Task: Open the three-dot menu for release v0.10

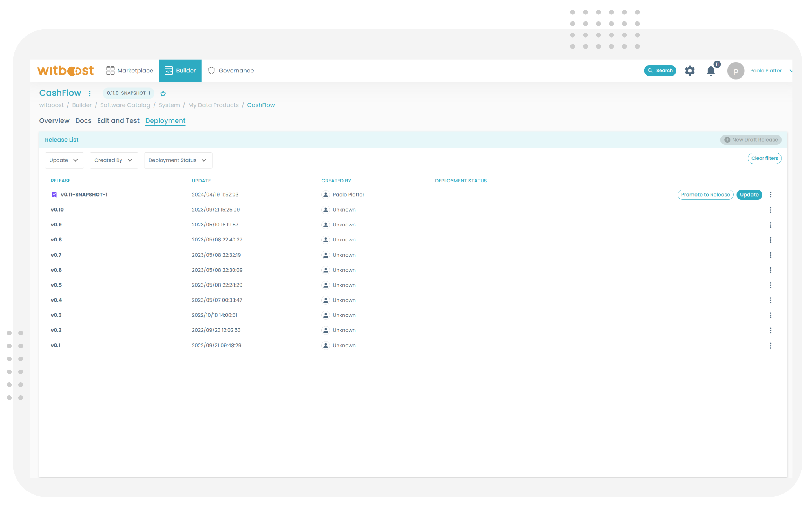Action: 771,209
